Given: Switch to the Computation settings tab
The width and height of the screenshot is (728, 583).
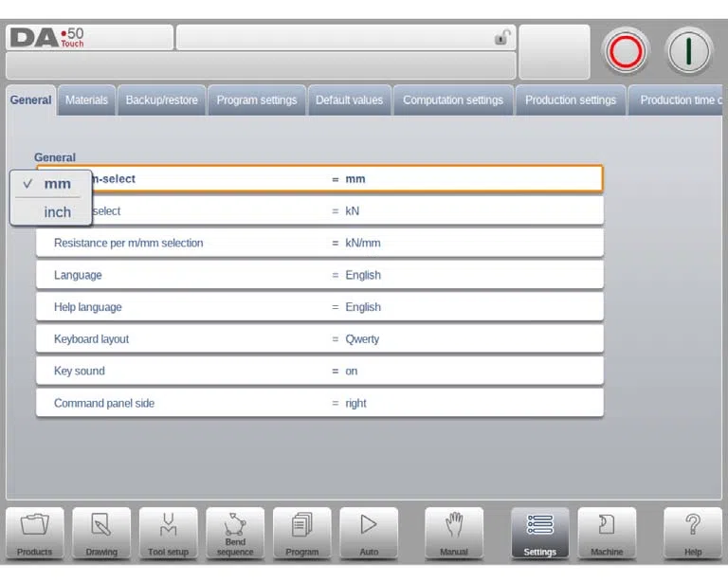Looking at the screenshot, I should click(x=453, y=100).
